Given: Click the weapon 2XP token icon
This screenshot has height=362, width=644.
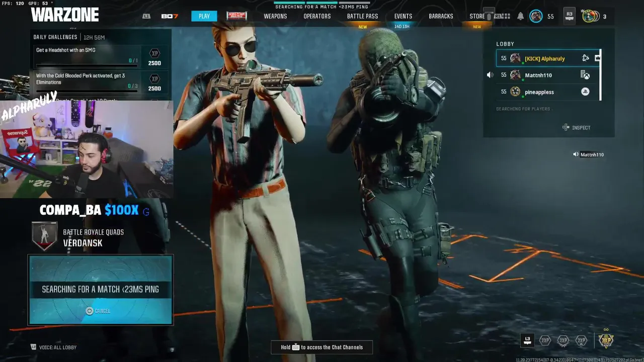Looking at the screenshot, I should click(563, 340).
